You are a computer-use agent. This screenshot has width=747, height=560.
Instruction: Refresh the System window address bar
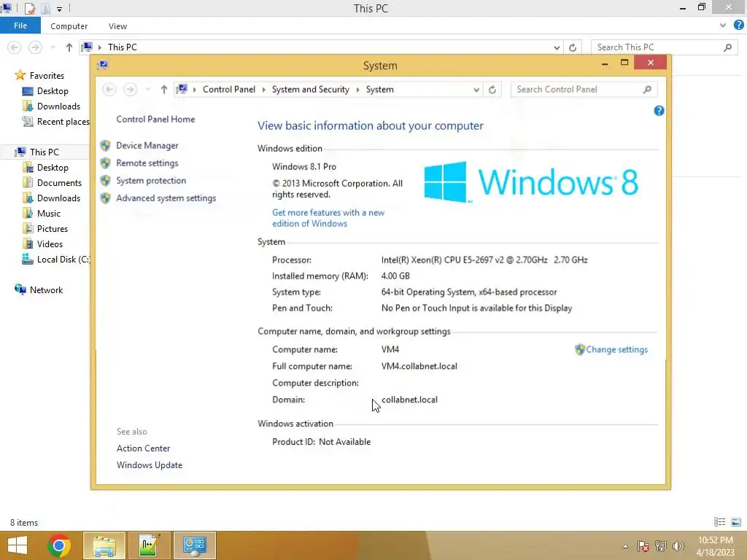pyautogui.click(x=492, y=90)
